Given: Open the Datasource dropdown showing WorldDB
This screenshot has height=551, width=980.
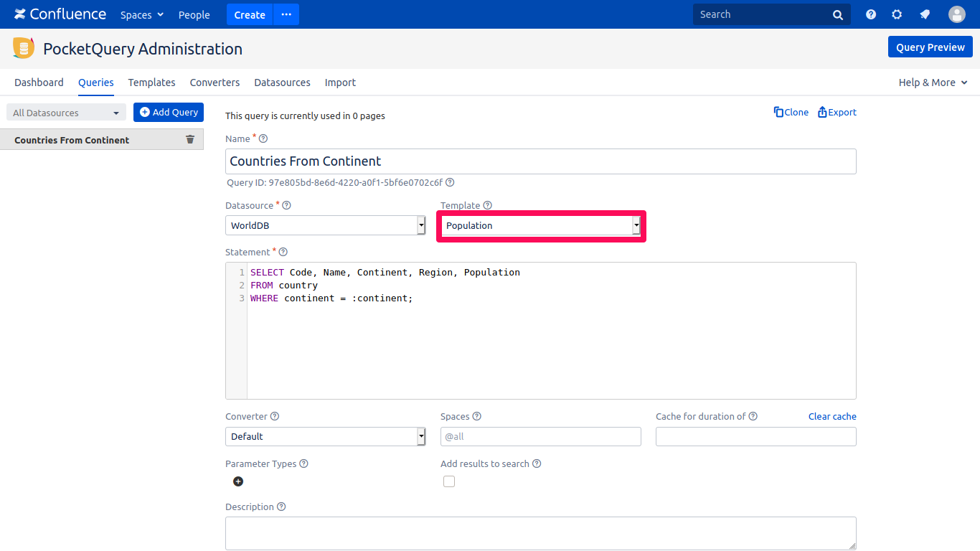Looking at the screenshot, I should coord(325,226).
